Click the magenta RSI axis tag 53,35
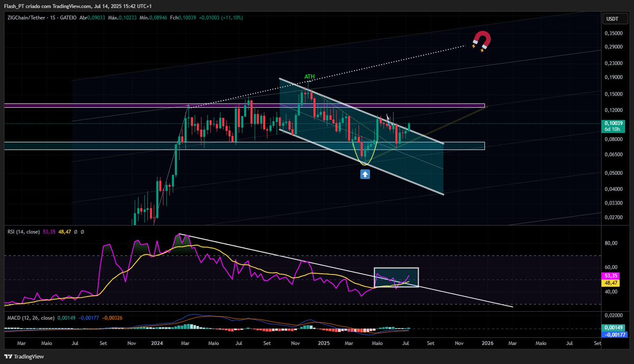Screen dimensions: 634x364 (610, 276)
